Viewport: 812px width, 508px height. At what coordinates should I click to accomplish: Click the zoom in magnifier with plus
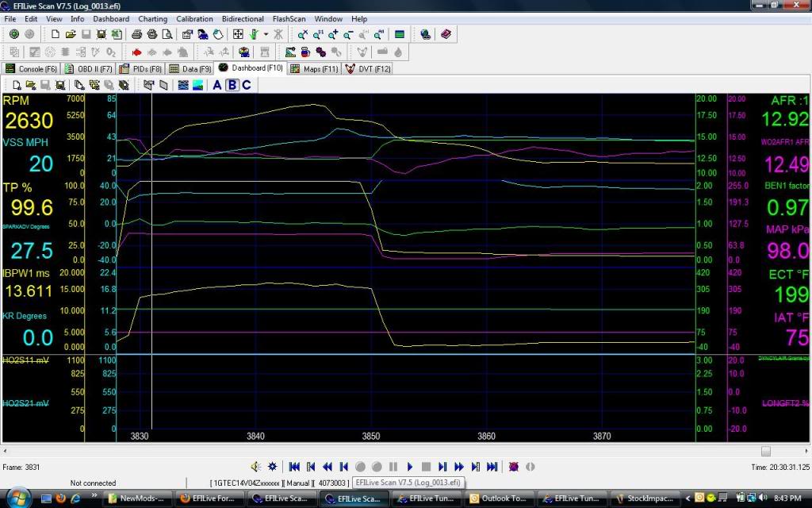tap(333, 34)
